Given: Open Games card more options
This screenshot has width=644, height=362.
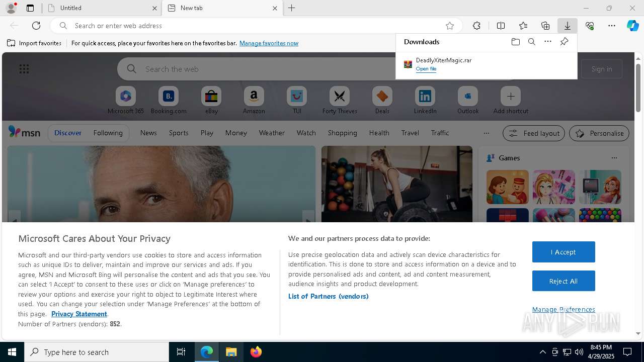Looking at the screenshot, I should pos(614,158).
